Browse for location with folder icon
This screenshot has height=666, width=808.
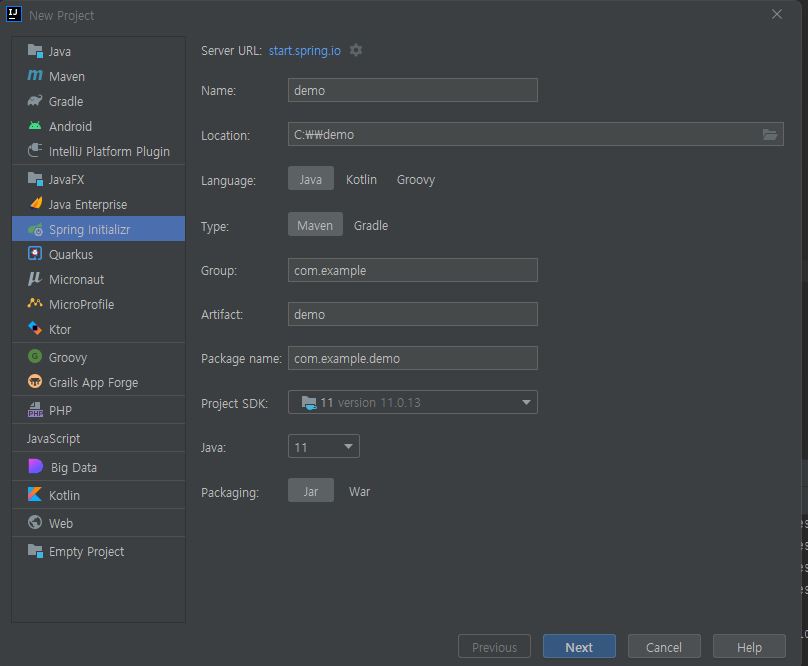[x=770, y=135]
